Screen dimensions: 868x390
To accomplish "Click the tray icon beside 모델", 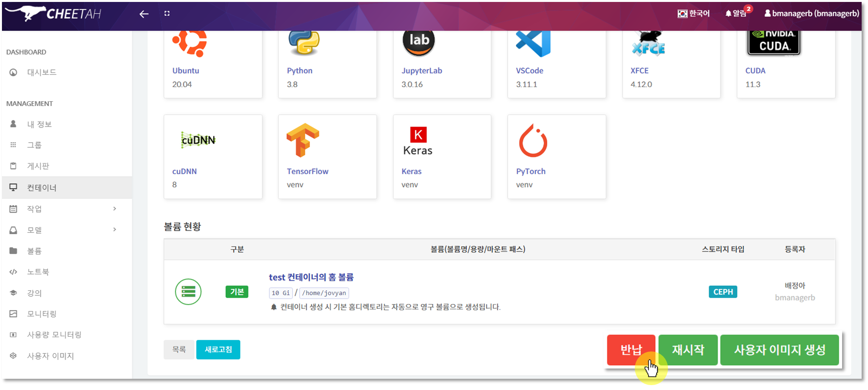I will pos(13,230).
